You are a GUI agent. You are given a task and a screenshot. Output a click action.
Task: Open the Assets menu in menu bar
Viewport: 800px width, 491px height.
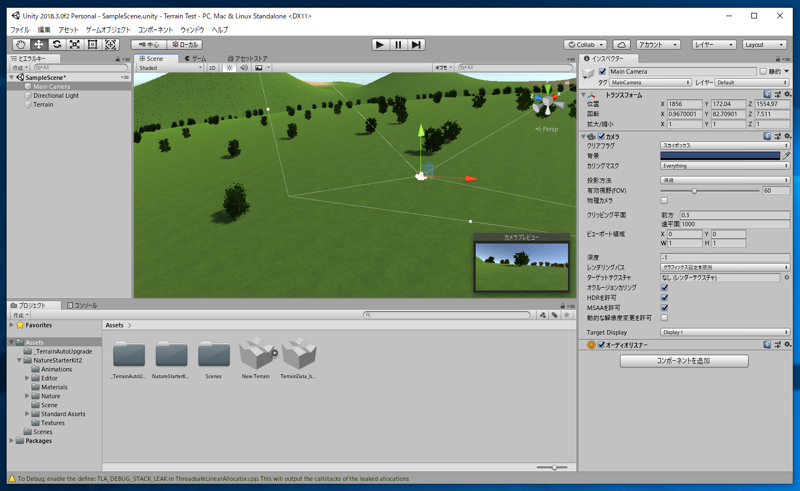tap(68, 30)
